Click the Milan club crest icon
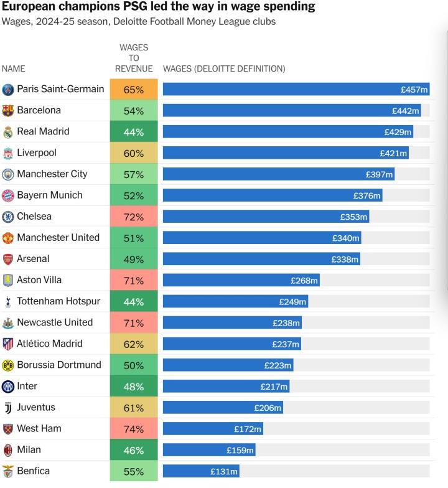The width and height of the screenshot is (448, 488). 7,451
